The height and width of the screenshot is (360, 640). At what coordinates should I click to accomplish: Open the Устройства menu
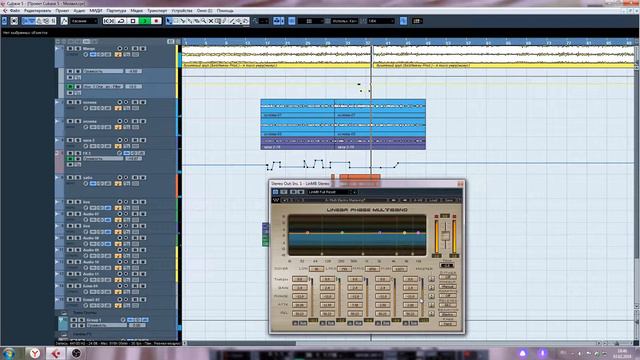(182, 10)
